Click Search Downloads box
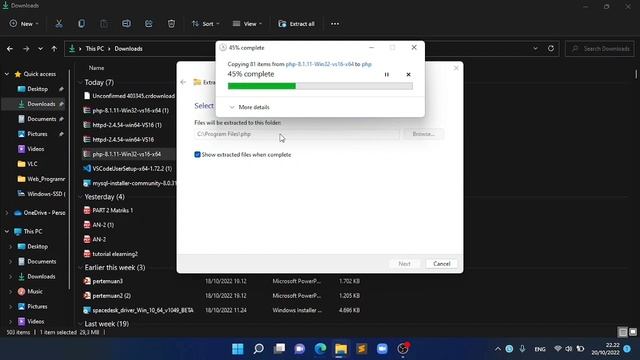The height and width of the screenshot is (360, 640). (600, 49)
